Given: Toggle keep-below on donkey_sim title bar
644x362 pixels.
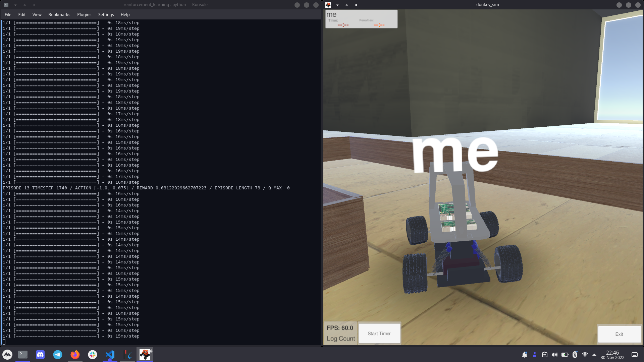Looking at the screenshot, I should pos(337,5).
